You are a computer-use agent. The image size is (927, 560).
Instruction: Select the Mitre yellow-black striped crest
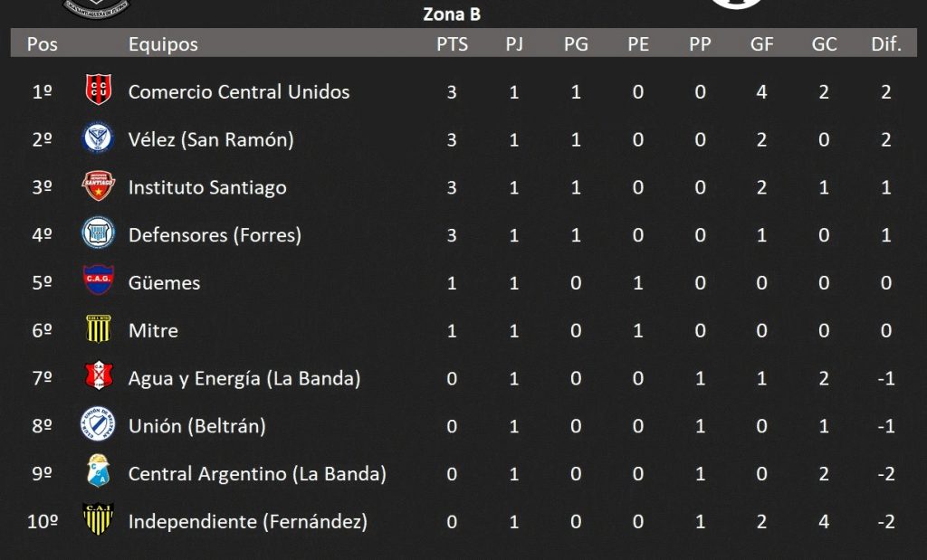98,328
